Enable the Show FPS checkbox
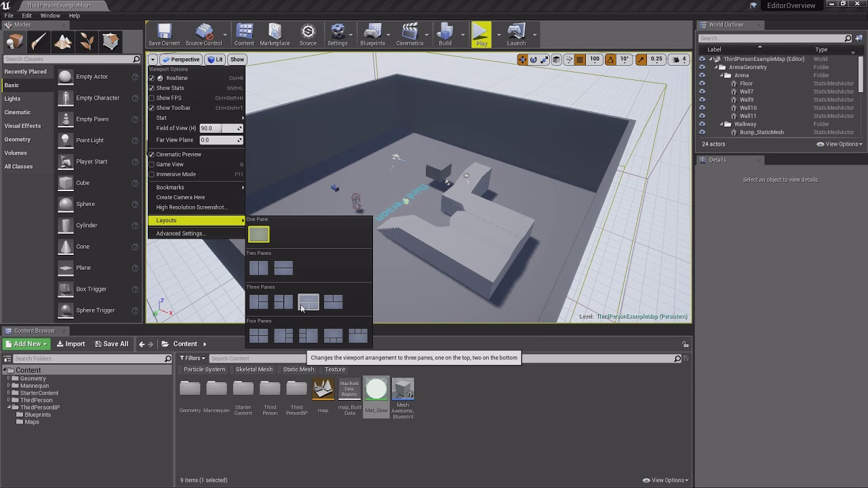 point(152,98)
